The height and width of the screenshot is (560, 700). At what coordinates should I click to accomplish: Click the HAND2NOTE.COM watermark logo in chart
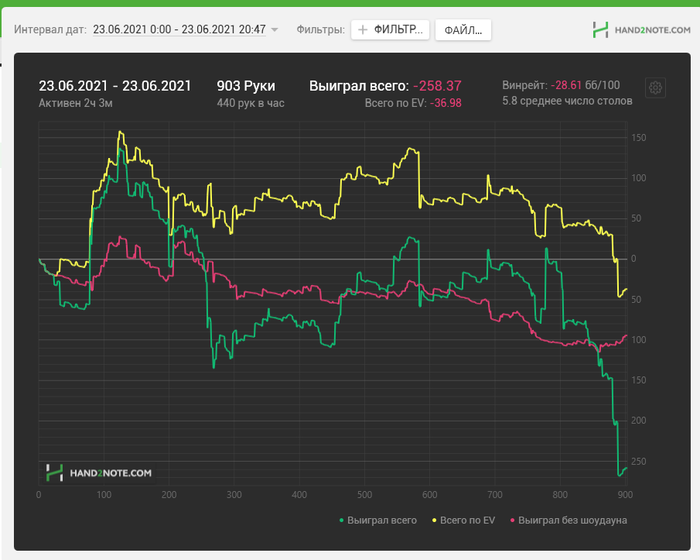99,473
